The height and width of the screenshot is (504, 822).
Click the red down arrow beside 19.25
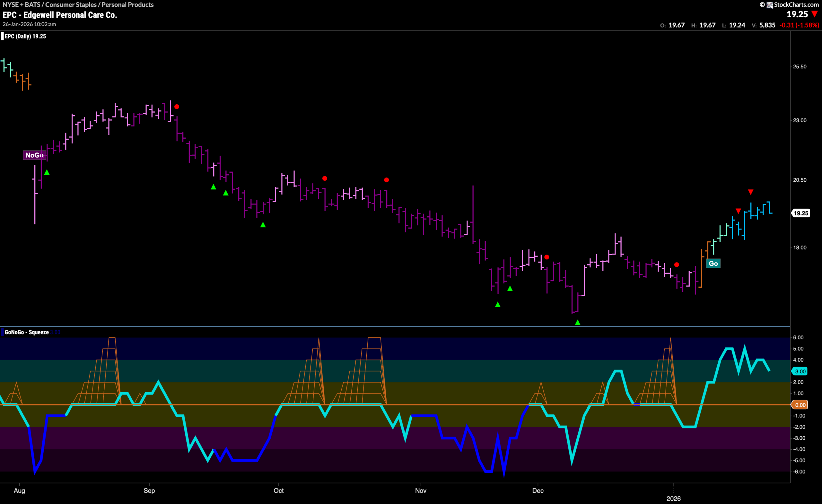point(815,14)
